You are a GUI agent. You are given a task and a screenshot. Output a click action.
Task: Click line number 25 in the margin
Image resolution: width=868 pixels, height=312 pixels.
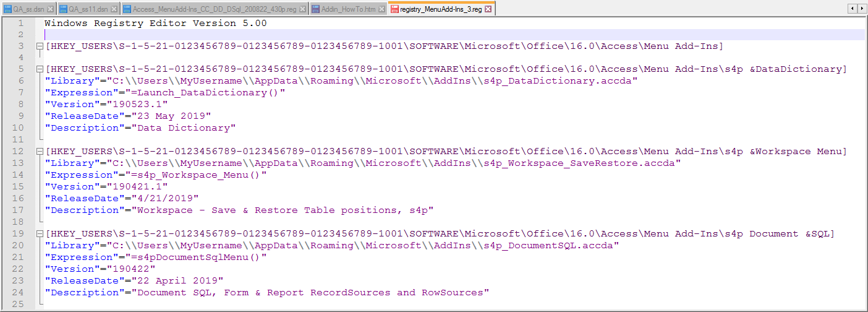18,305
